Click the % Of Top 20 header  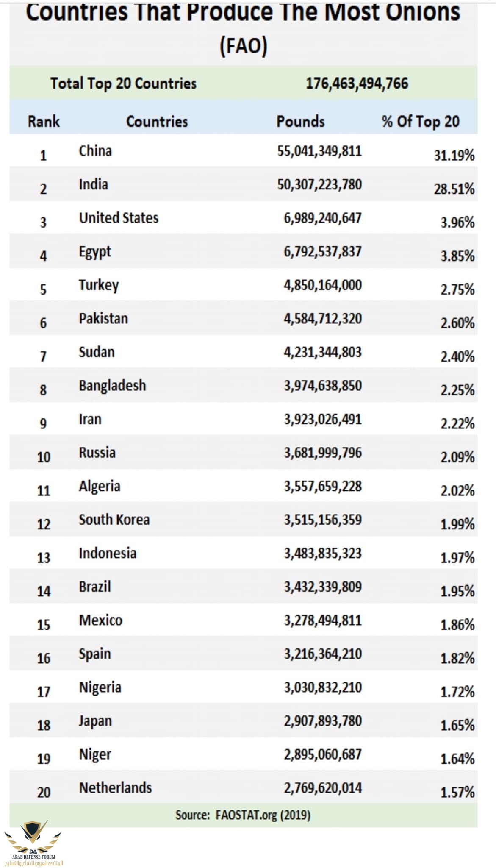pos(420,122)
